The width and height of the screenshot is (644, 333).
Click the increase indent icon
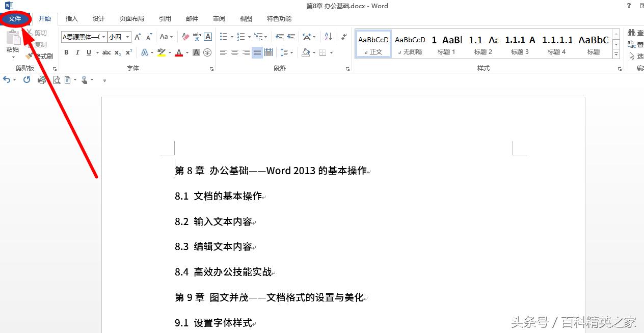[290, 37]
